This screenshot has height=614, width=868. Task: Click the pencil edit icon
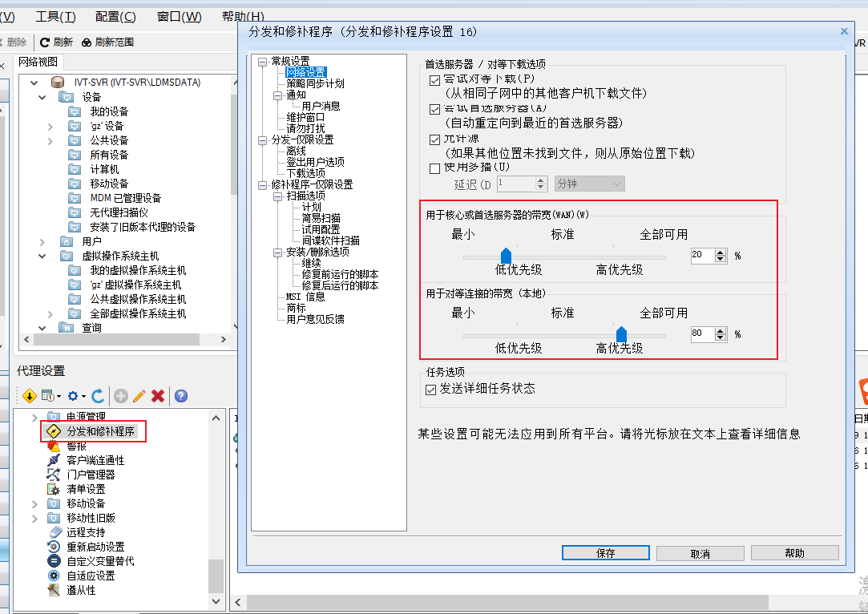click(139, 395)
